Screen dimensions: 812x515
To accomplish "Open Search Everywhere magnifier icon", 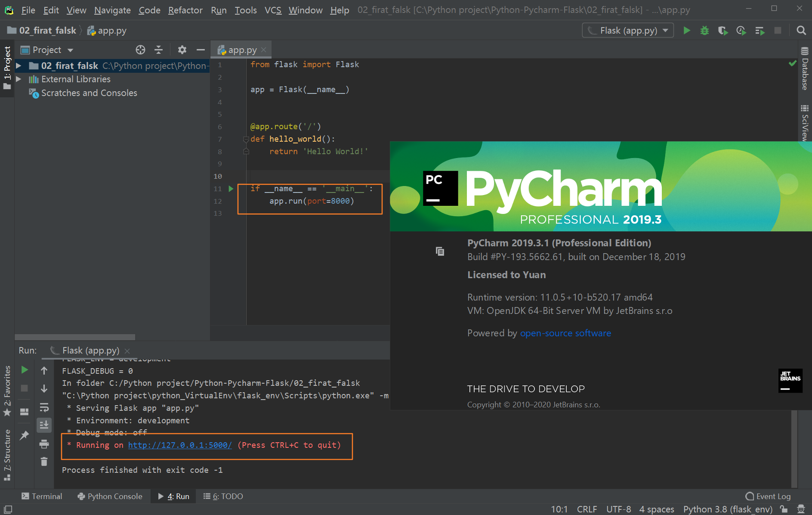I will click(801, 31).
